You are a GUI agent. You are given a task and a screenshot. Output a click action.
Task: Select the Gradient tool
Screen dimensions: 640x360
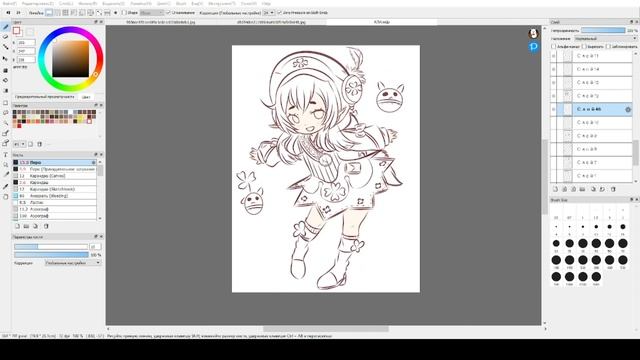[5, 90]
